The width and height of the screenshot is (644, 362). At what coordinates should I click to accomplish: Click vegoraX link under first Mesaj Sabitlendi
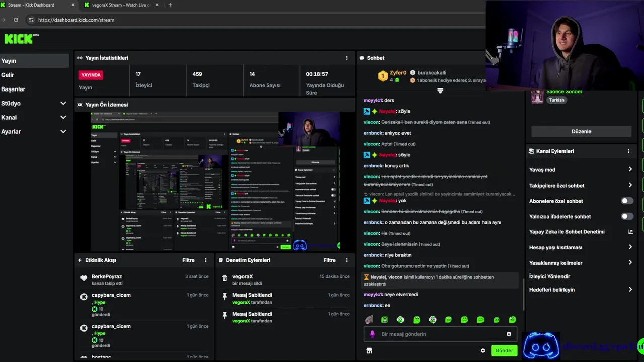(x=241, y=302)
